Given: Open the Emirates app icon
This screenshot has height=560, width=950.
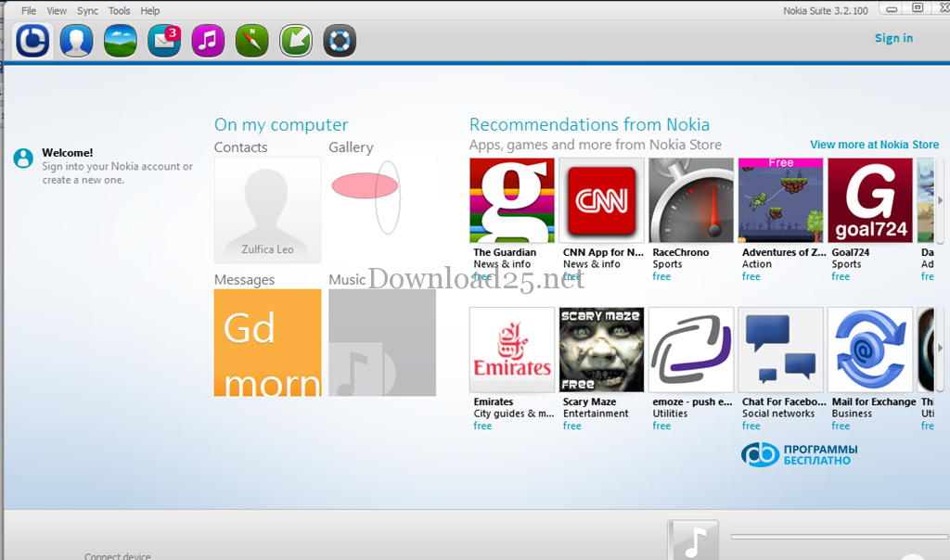Looking at the screenshot, I should coord(512,350).
